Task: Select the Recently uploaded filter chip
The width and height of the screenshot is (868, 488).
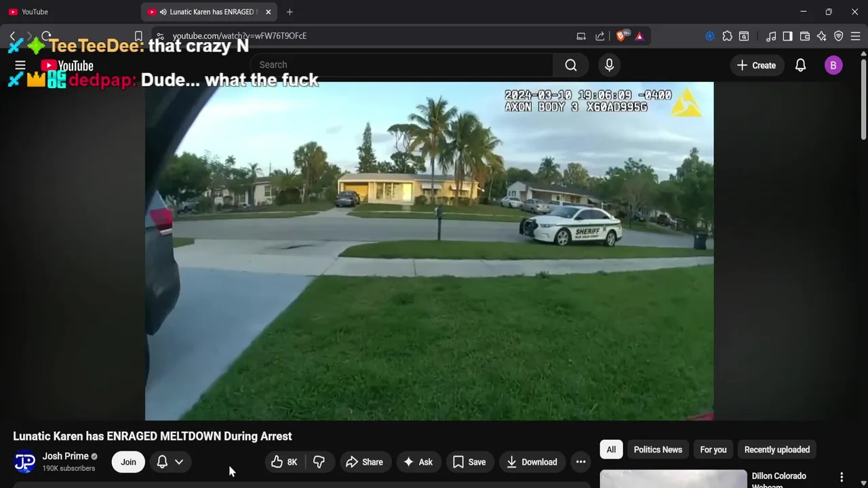Action: (777, 450)
